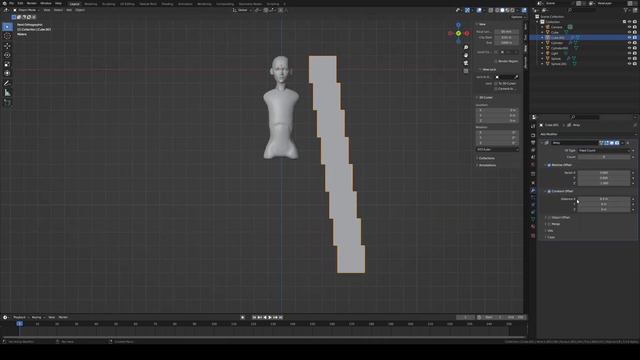Expand the Collections panel in sidebar

[x=486, y=158]
